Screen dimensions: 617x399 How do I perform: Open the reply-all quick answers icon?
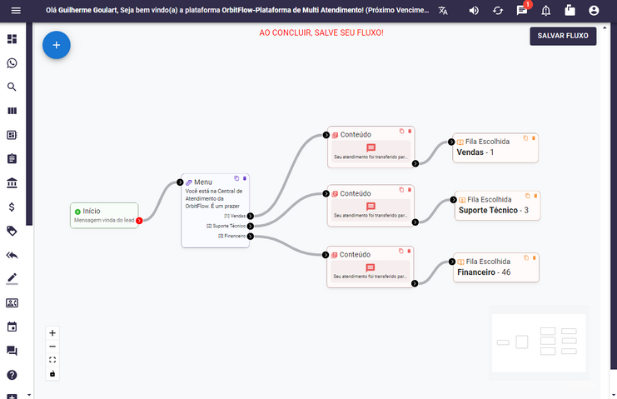click(12, 255)
